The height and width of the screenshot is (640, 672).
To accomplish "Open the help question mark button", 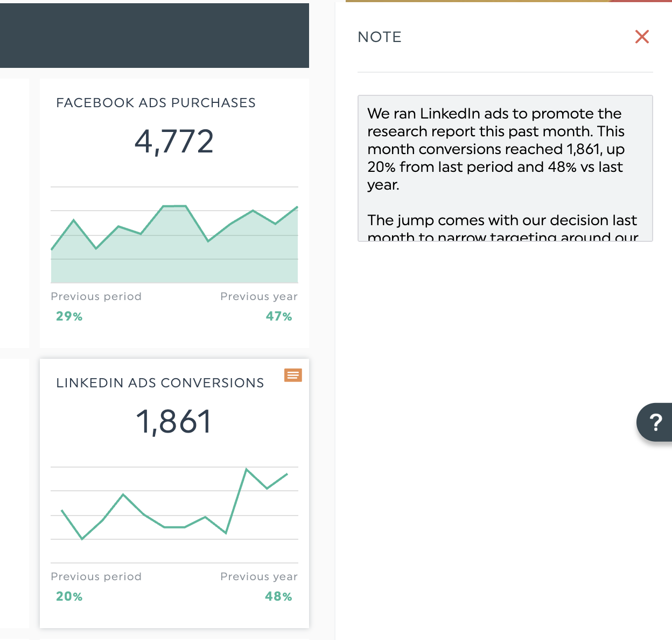I will click(x=655, y=422).
